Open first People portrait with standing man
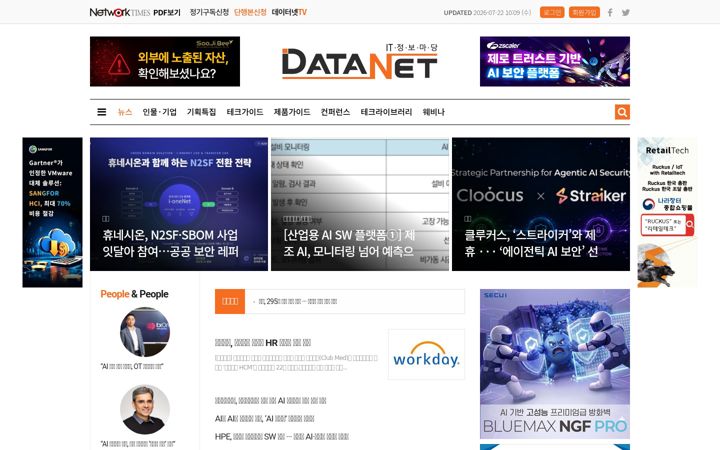 tap(145, 332)
